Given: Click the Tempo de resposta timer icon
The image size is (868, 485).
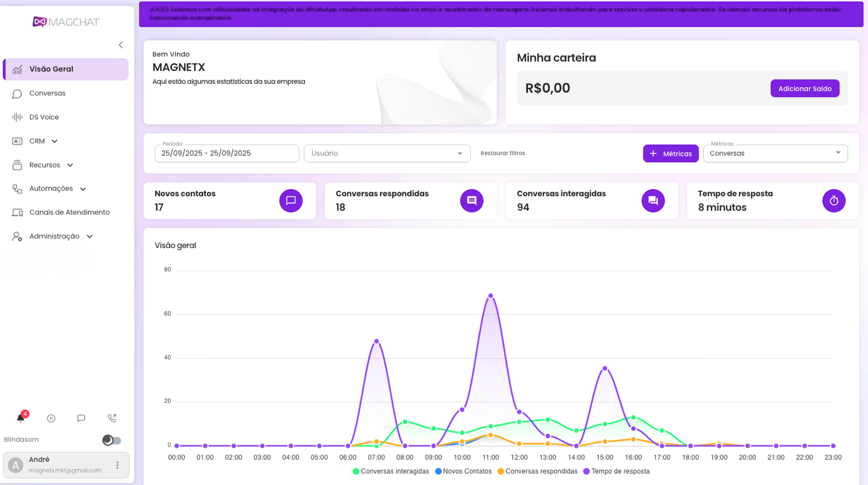Looking at the screenshot, I should click(x=834, y=201).
